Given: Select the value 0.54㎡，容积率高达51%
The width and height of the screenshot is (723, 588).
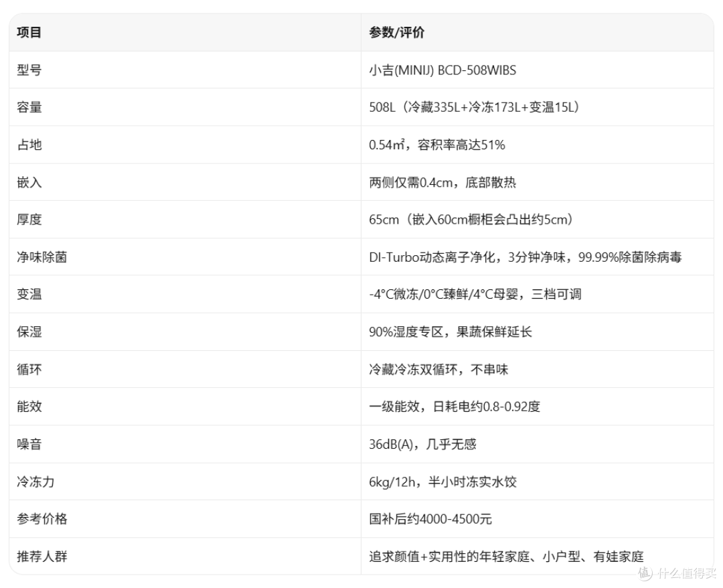Looking at the screenshot, I should 437,145.
